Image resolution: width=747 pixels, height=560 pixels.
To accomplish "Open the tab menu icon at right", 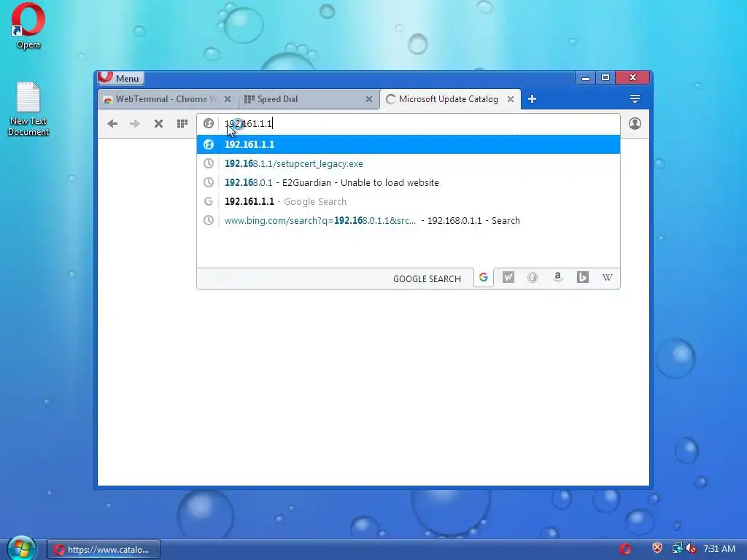I will (x=635, y=99).
